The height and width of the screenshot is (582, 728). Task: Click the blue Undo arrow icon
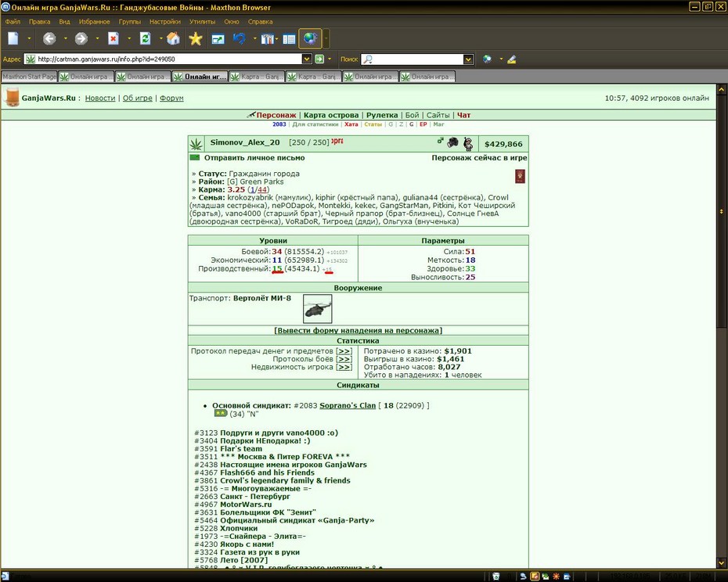point(240,39)
